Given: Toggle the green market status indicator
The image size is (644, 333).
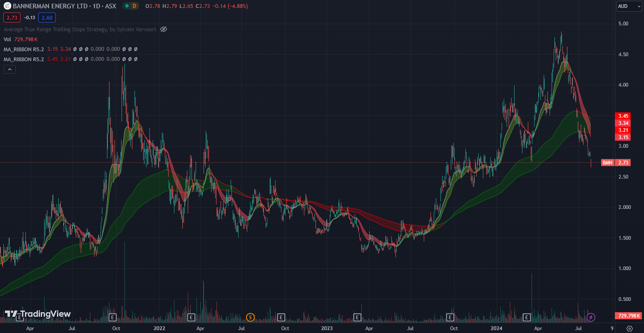Looking at the screenshot, I should pos(127,6).
